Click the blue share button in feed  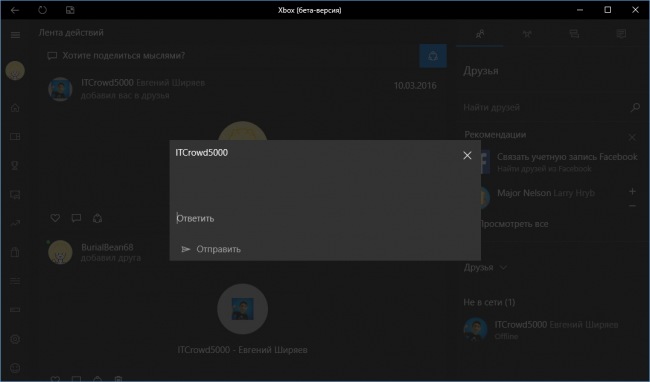[433, 56]
